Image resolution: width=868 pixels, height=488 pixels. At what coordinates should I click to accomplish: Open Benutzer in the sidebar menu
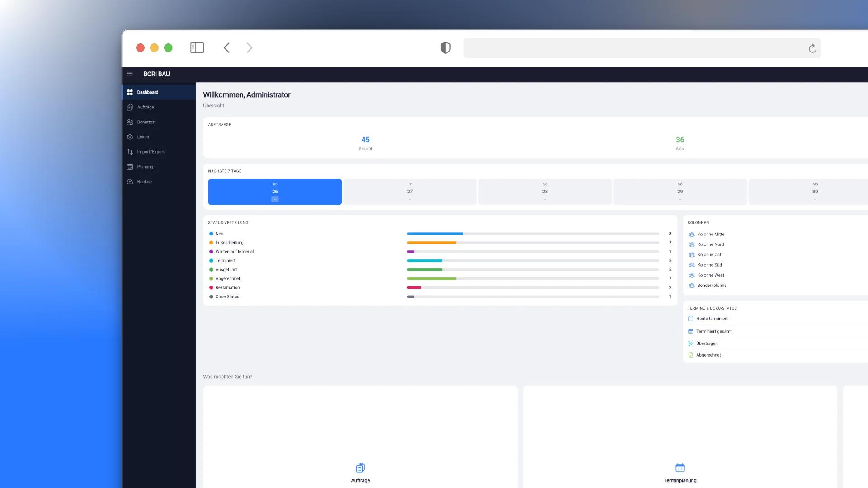(x=159, y=122)
